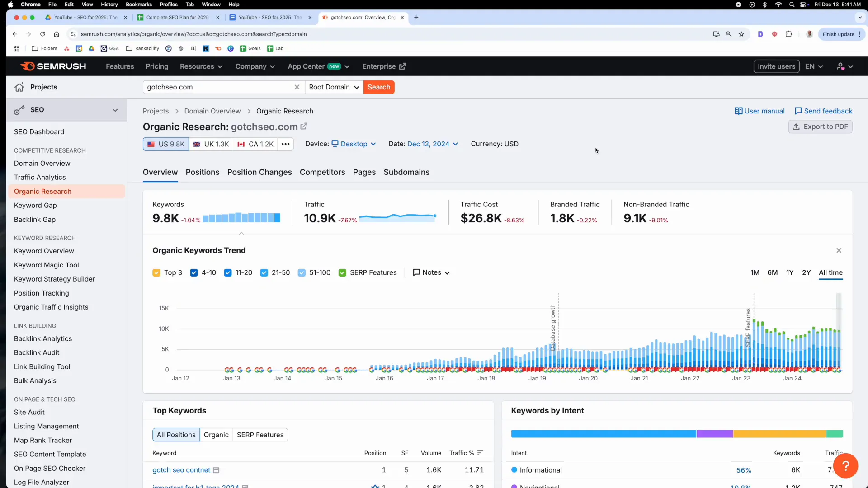The width and height of the screenshot is (868, 488).
Task: Click the Invite users button
Action: tap(776, 66)
